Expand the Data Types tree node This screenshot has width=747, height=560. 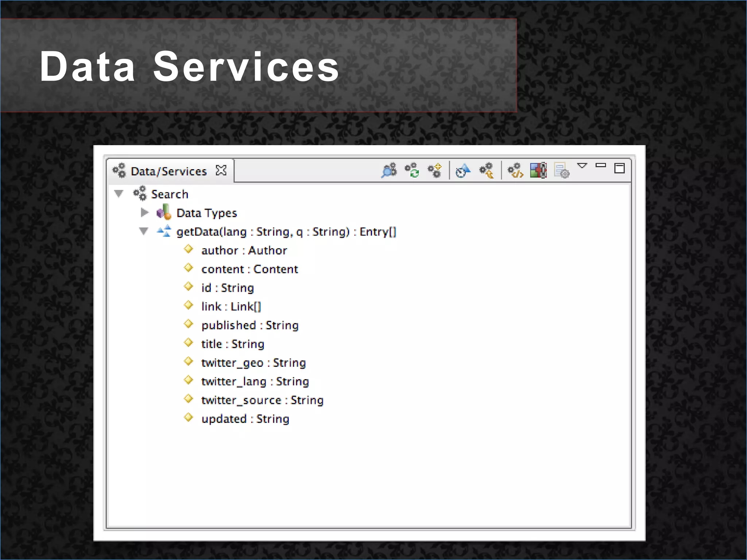coord(144,213)
